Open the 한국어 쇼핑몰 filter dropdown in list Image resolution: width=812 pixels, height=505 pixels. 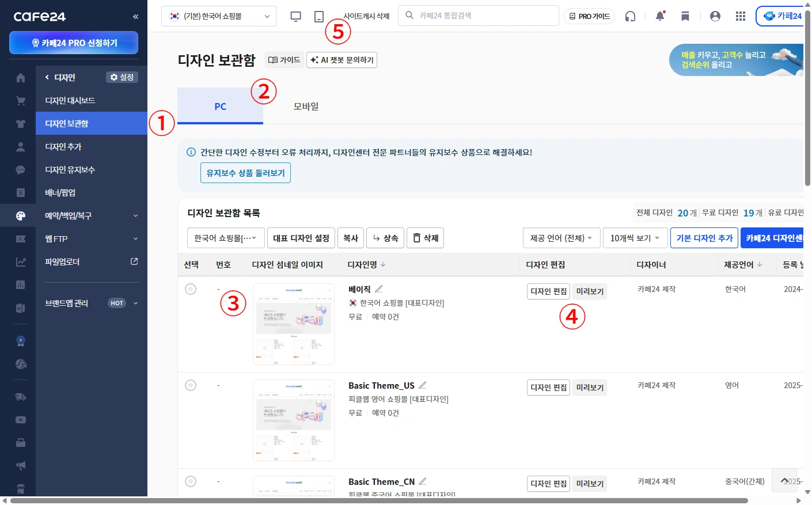[x=226, y=238]
